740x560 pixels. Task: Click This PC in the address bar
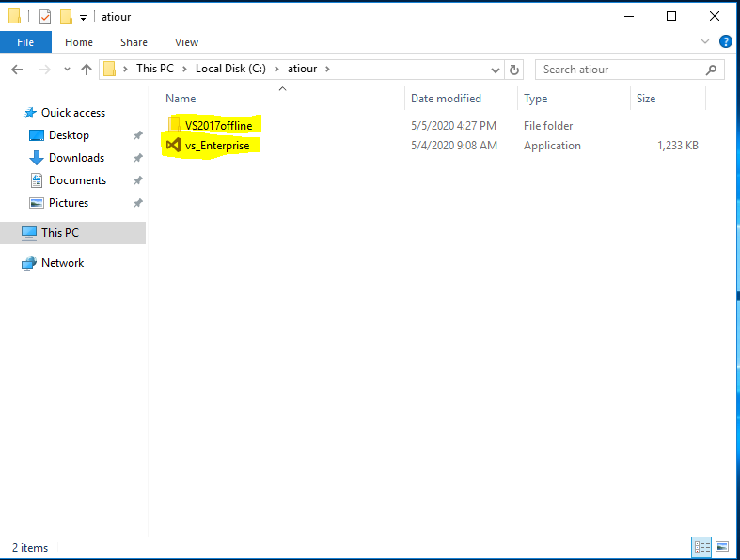(155, 69)
